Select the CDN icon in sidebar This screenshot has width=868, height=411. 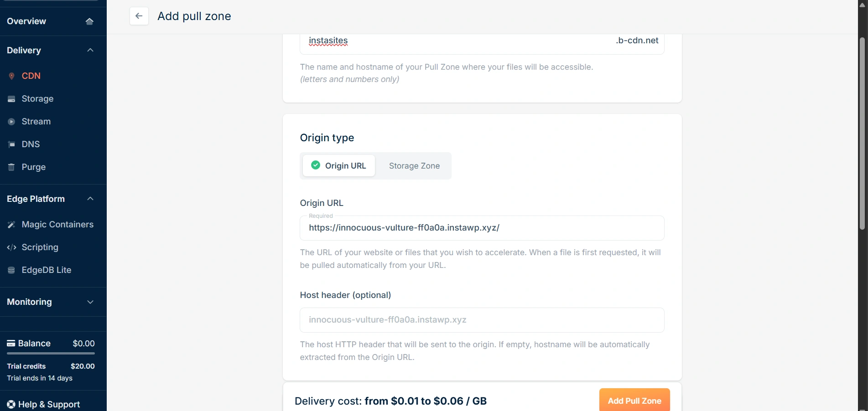coord(11,76)
